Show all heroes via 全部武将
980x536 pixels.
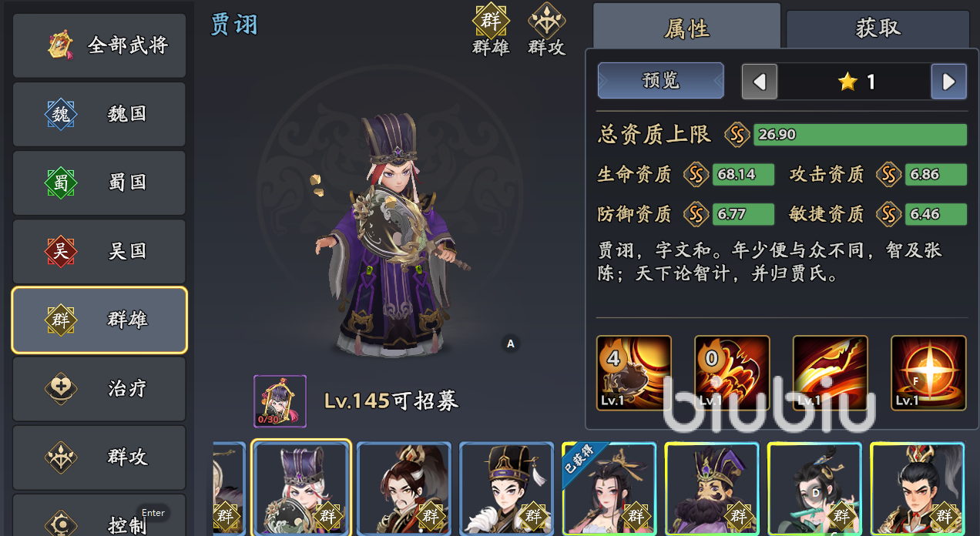click(99, 45)
